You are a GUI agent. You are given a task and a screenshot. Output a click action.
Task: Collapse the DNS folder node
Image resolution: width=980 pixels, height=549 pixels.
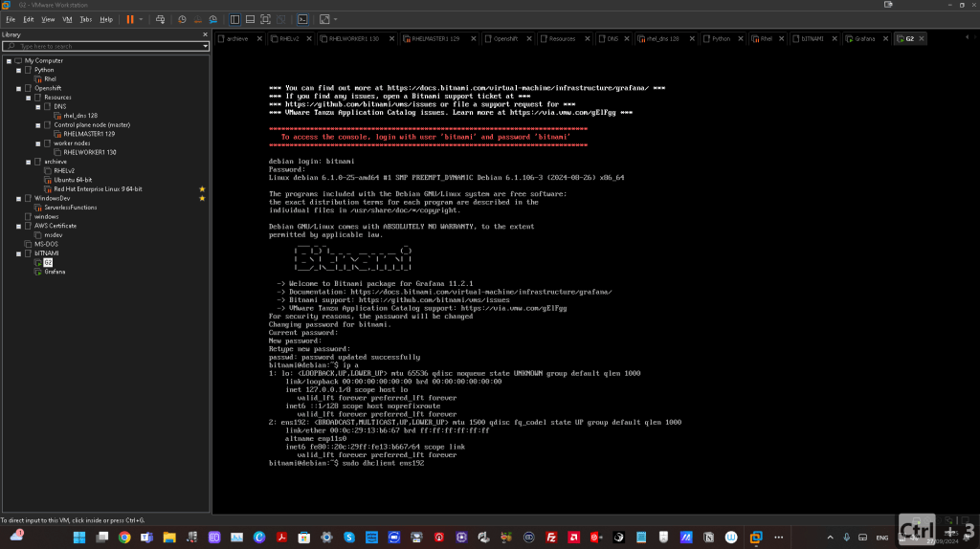click(x=38, y=107)
